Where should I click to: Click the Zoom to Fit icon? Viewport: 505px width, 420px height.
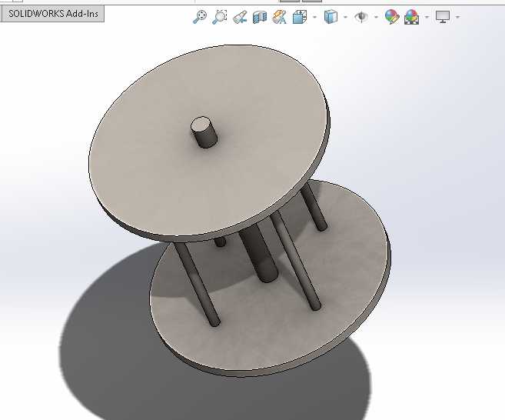coord(200,17)
